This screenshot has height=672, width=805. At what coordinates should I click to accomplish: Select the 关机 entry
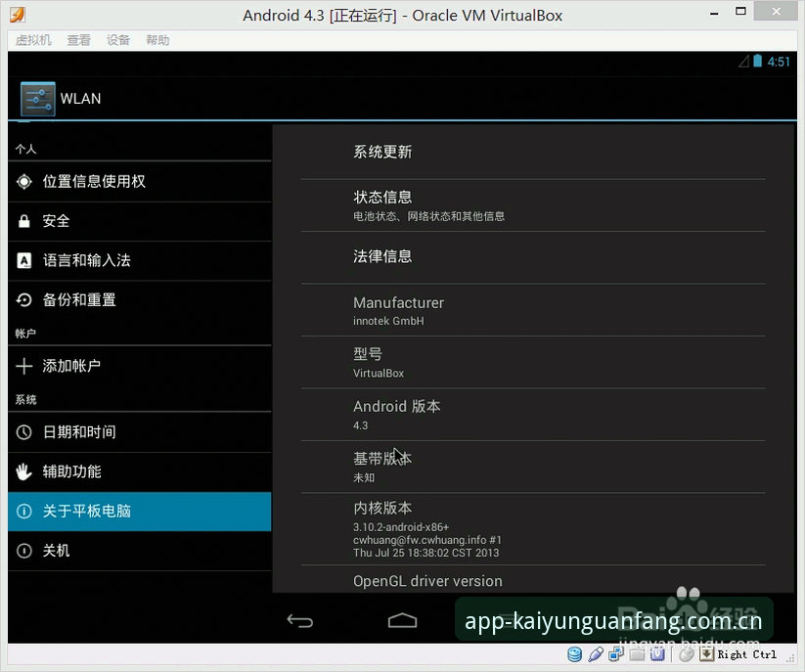coord(140,551)
